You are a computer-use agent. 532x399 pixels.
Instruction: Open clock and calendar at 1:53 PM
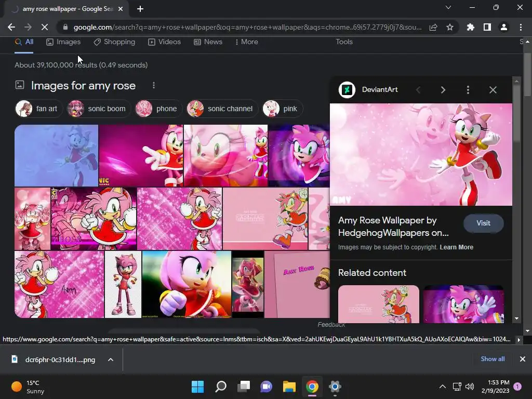tap(495, 387)
